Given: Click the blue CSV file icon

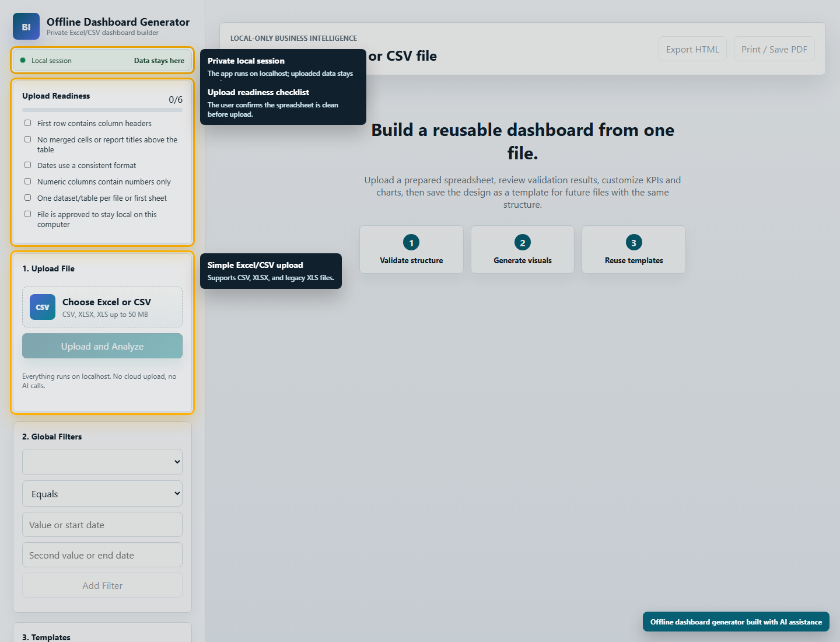Looking at the screenshot, I should coord(43,307).
